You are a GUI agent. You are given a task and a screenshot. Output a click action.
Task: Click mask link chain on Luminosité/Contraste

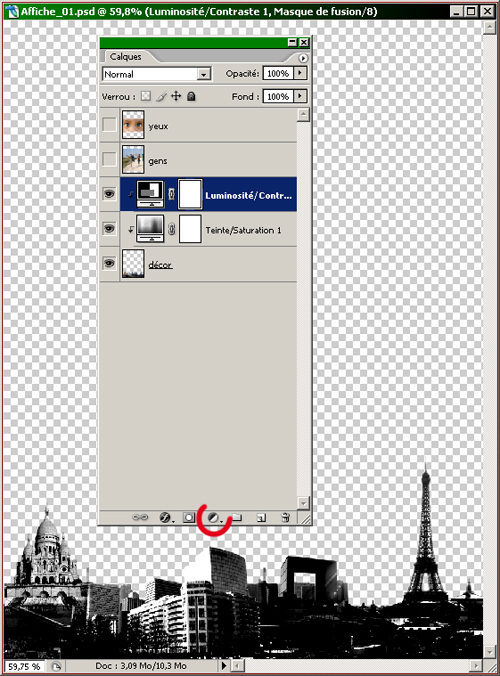point(171,194)
